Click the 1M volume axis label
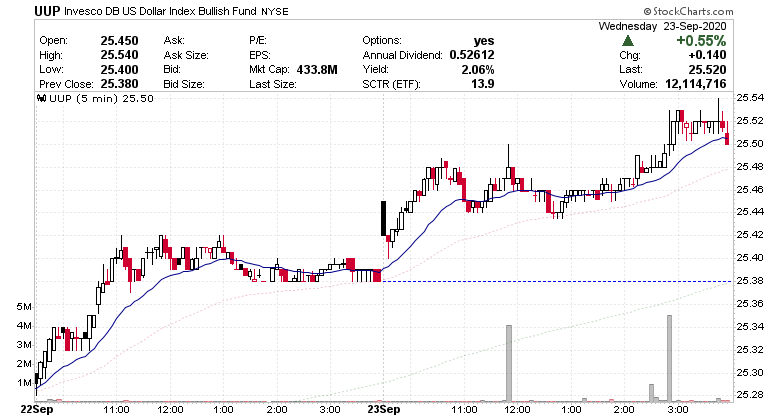The height and width of the screenshot is (418, 780). click(x=24, y=383)
